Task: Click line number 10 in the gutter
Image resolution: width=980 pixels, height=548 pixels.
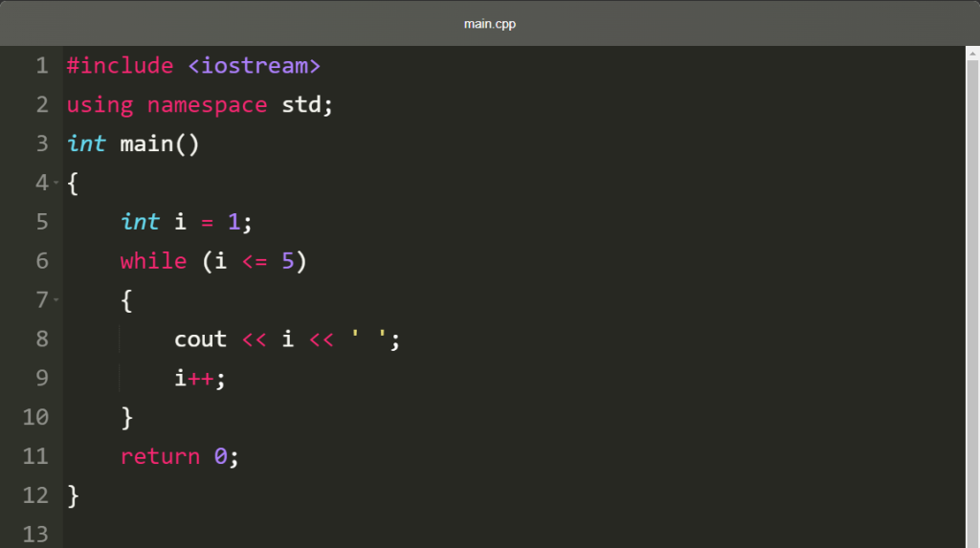Action: point(35,417)
